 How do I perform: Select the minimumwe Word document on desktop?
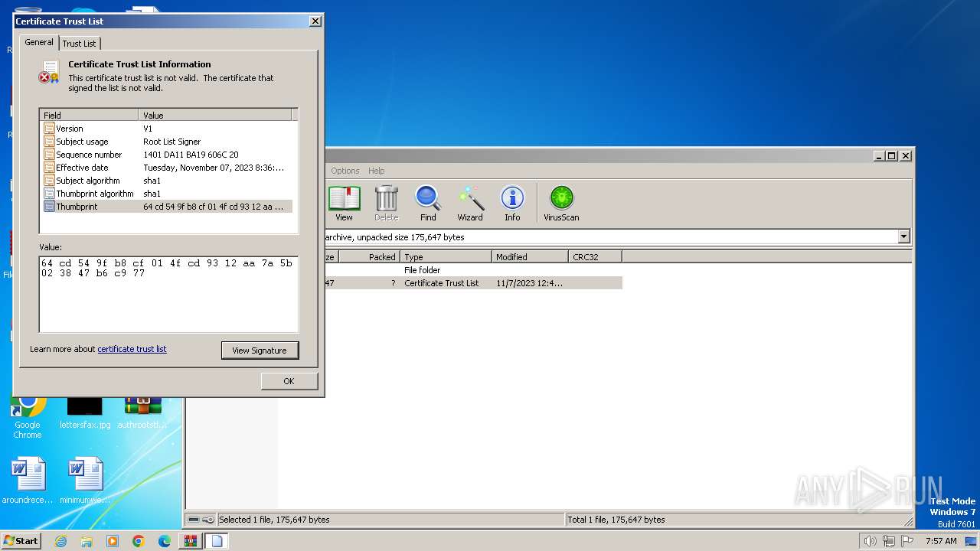[x=85, y=480]
